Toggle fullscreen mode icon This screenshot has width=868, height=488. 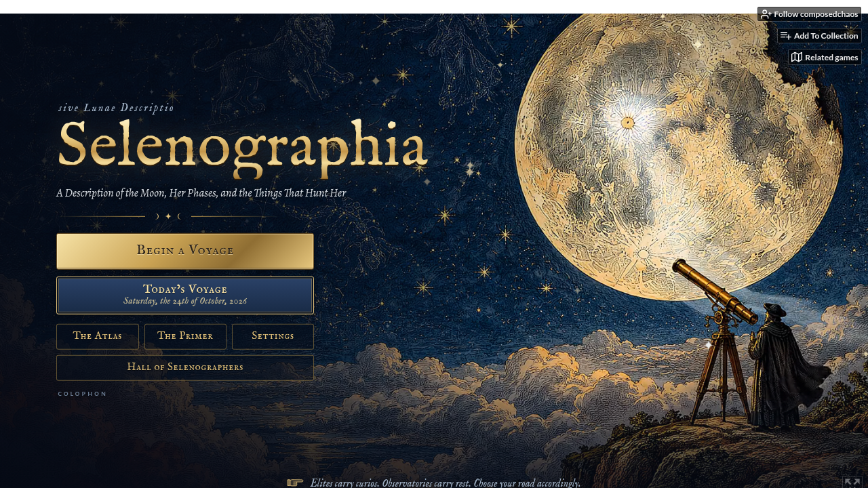[852, 482]
